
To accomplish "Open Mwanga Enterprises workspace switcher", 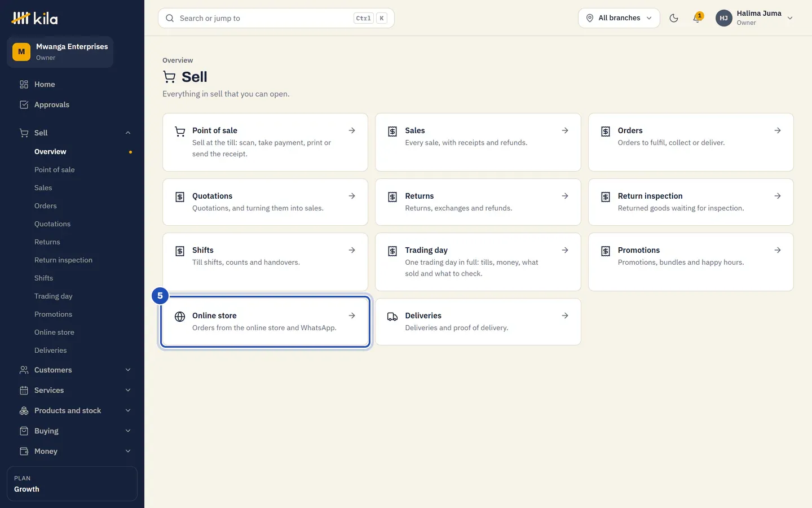I will click(x=60, y=52).
